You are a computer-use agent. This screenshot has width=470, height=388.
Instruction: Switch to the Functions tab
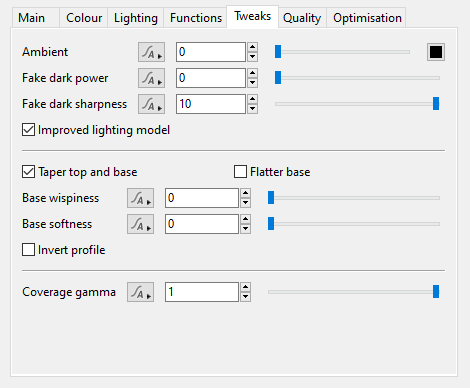pos(196,18)
